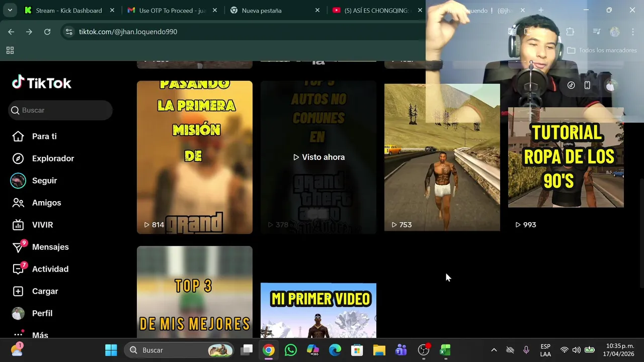
Task: Click the phone icon in floating bar
Action: click(587, 85)
